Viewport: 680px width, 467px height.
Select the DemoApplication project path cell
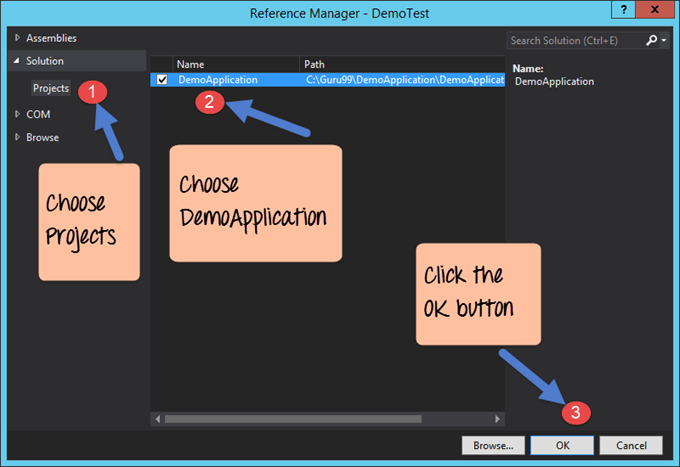404,80
